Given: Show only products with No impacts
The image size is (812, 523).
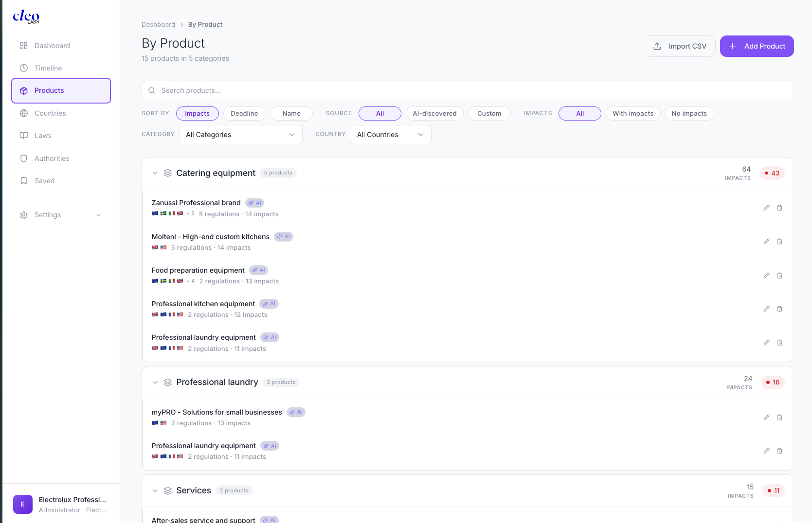Looking at the screenshot, I should pyautogui.click(x=689, y=114).
